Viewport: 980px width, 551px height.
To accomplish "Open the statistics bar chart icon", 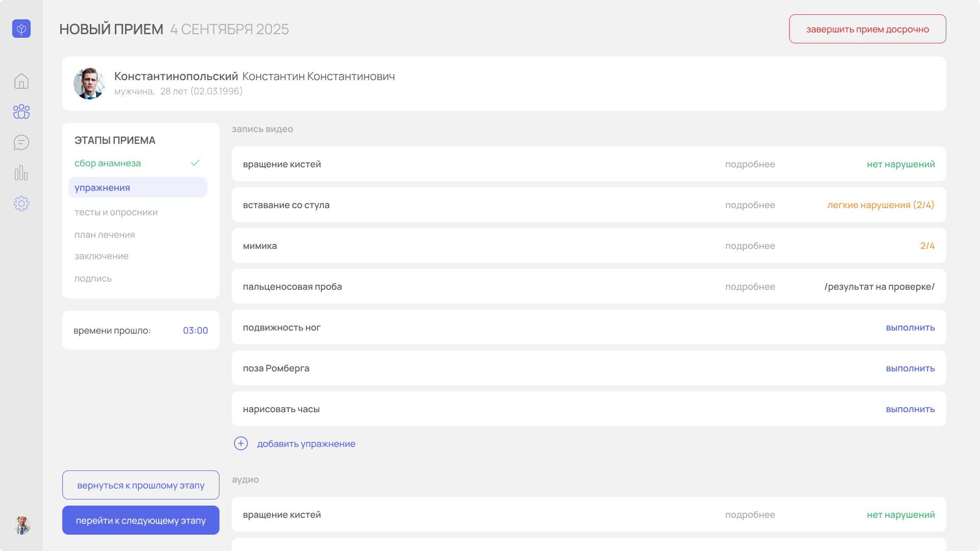I will pos(21,173).
